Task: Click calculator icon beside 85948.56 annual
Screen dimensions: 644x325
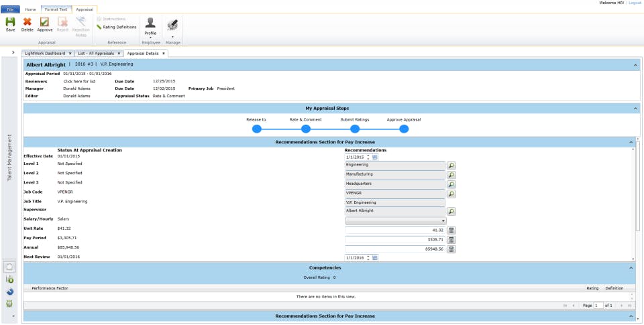Action: pyautogui.click(x=451, y=249)
